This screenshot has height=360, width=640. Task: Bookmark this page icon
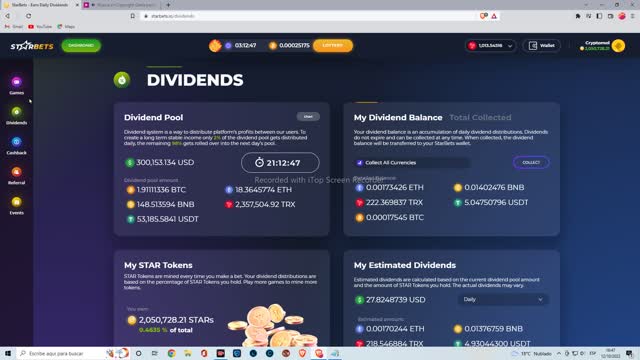pos(133,16)
